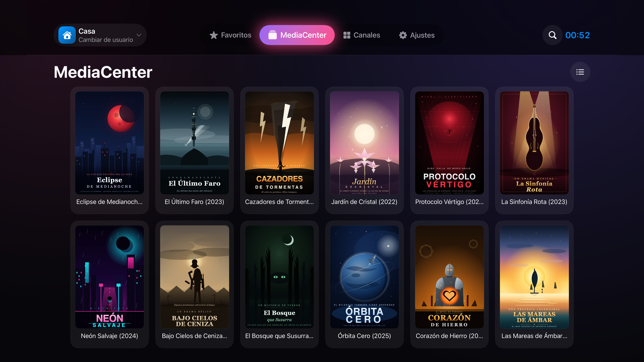Open the La Sinfonía Rota poster
Viewport: 644px width, 362px height.
click(534, 143)
